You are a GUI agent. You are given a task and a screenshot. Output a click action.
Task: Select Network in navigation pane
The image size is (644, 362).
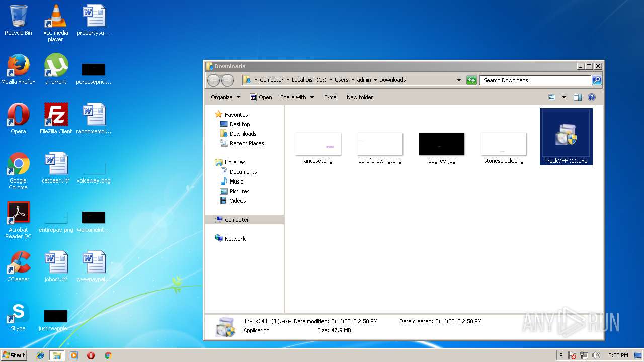tap(235, 239)
